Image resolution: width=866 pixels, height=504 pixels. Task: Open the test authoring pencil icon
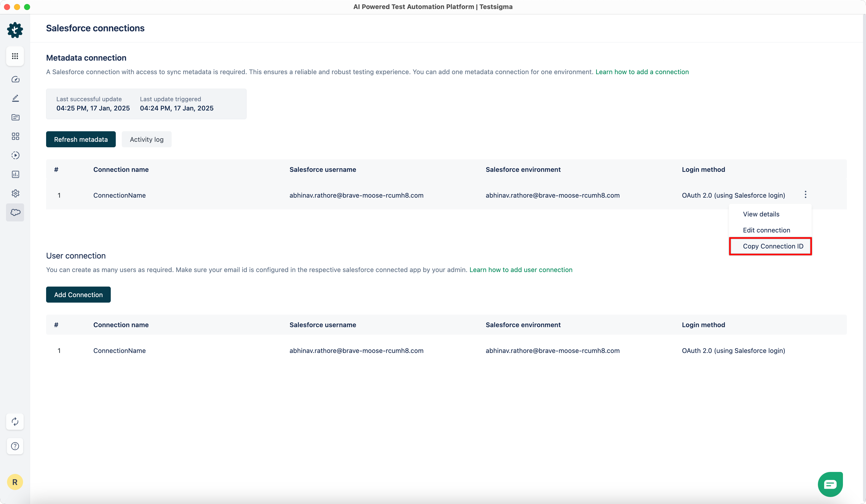(x=15, y=98)
